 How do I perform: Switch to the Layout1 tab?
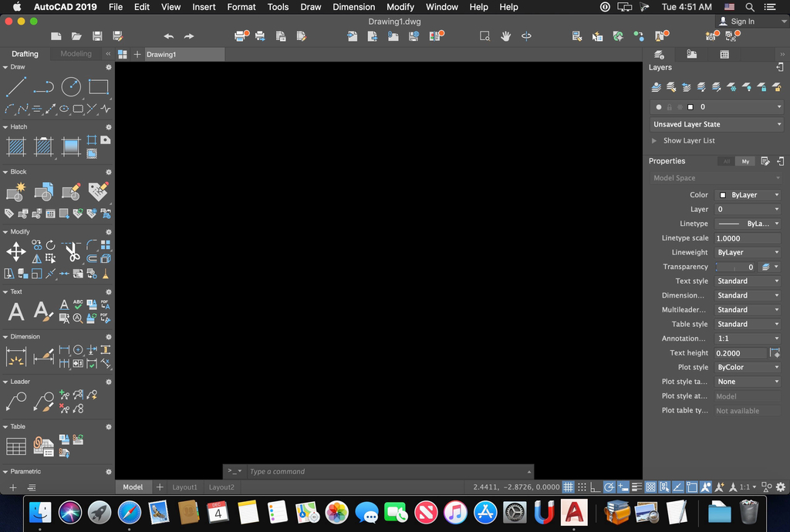coord(184,487)
